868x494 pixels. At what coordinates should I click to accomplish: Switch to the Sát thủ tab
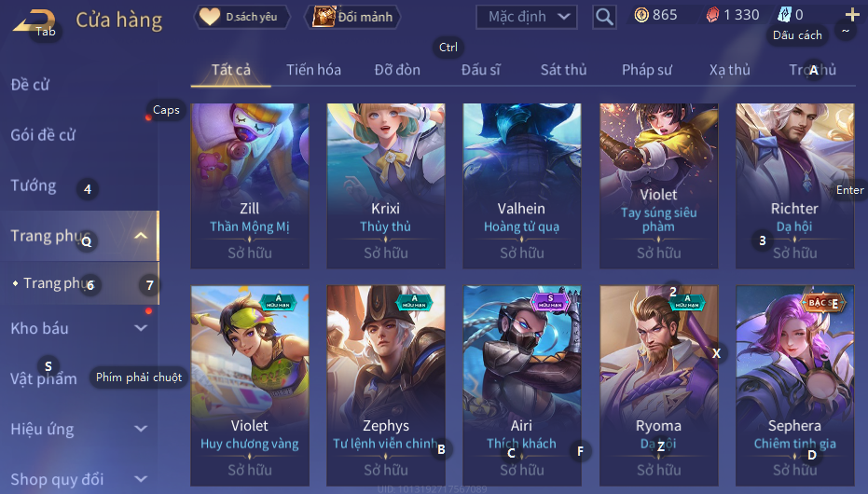pos(563,70)
